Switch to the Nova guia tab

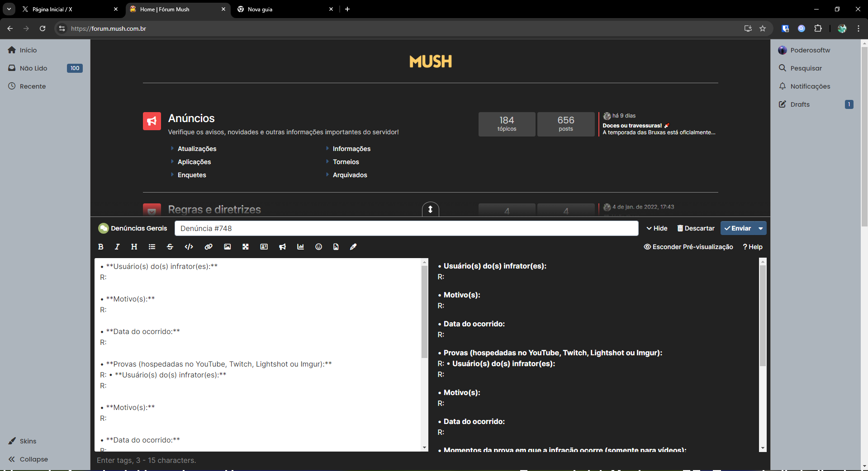click(285, 9)
